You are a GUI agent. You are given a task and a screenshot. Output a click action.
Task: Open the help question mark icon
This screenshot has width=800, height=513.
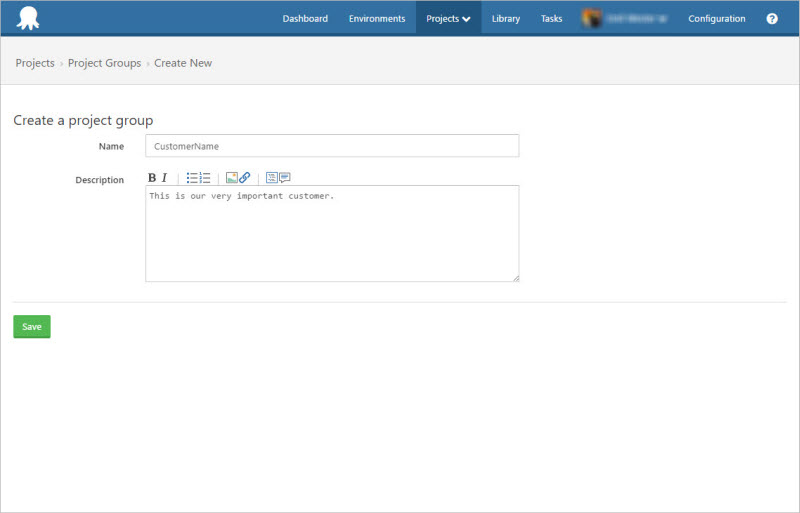coord(772,19)
